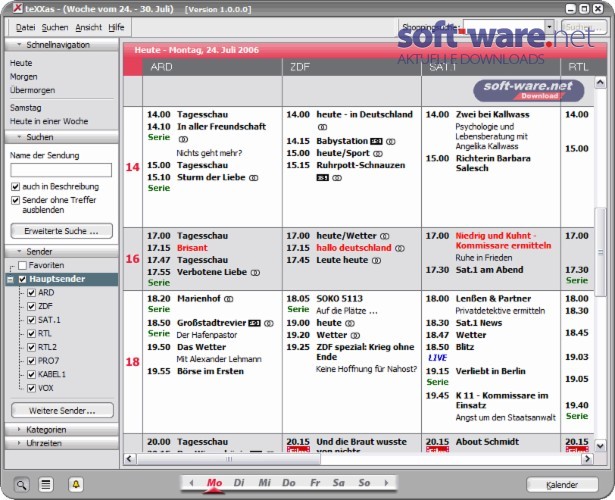Open the Hilfe menu

(116, 27)
